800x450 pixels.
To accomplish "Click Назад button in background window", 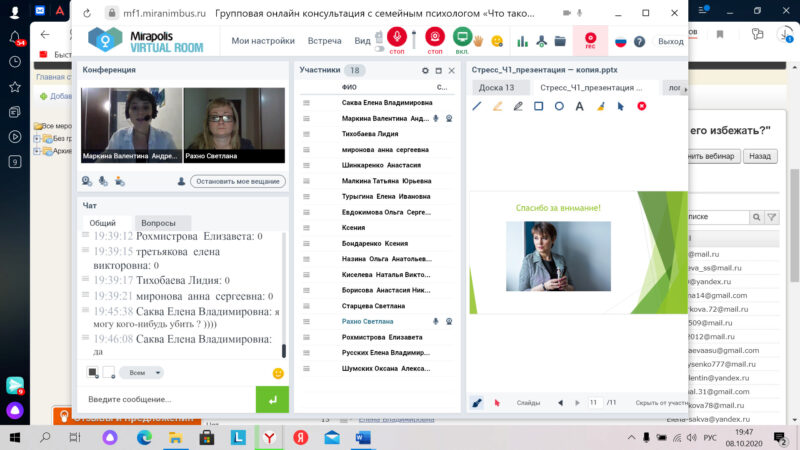I will click(x=760, y=156).
